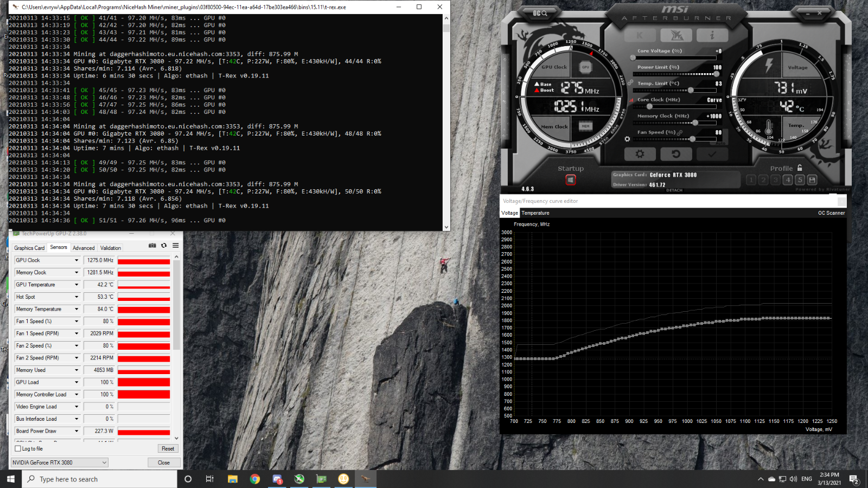
Task: Adjust the Power Limit slider handle
Action: pos(716,74)
